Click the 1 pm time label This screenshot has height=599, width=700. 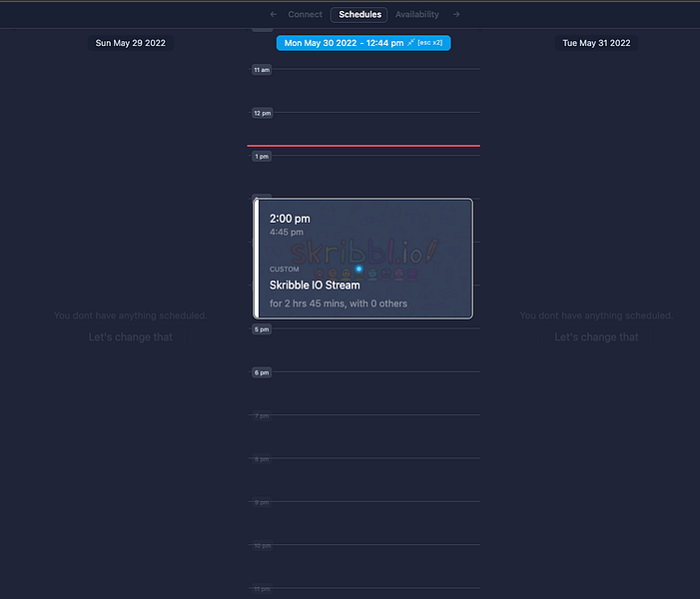click(x=262, y=156)
